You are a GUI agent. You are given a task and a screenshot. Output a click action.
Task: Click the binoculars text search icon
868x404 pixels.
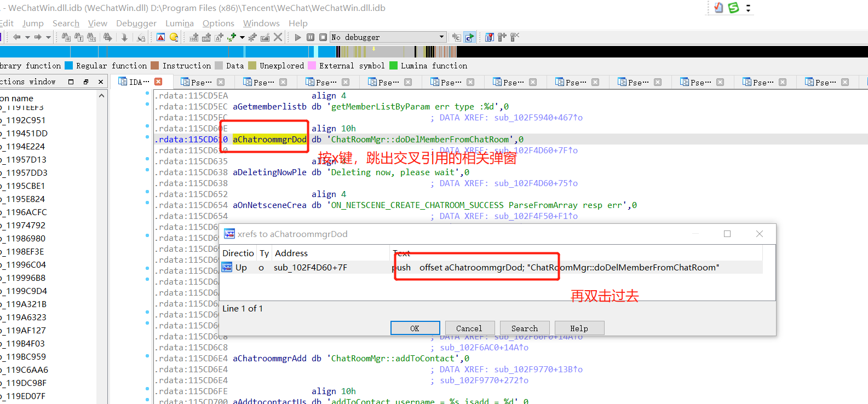[79, 37]
